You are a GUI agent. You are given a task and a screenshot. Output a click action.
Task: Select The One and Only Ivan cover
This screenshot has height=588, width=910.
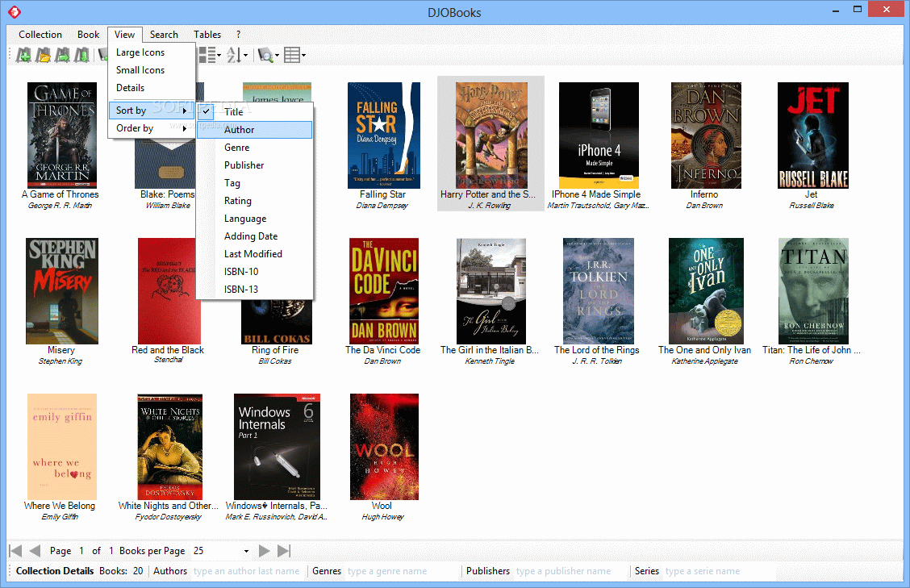(x=706, y=291)
